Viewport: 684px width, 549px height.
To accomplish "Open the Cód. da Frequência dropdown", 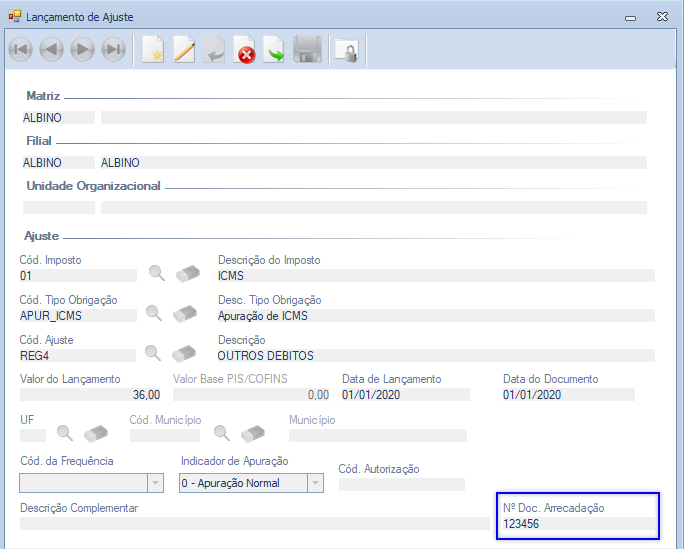I will point(155,483).
